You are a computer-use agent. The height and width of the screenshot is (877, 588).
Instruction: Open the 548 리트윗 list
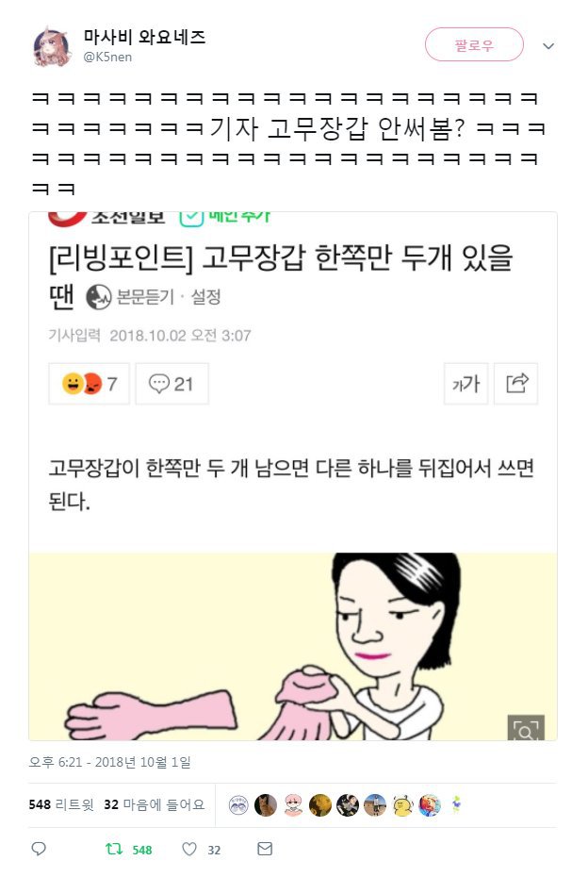[x=61, y=804]
